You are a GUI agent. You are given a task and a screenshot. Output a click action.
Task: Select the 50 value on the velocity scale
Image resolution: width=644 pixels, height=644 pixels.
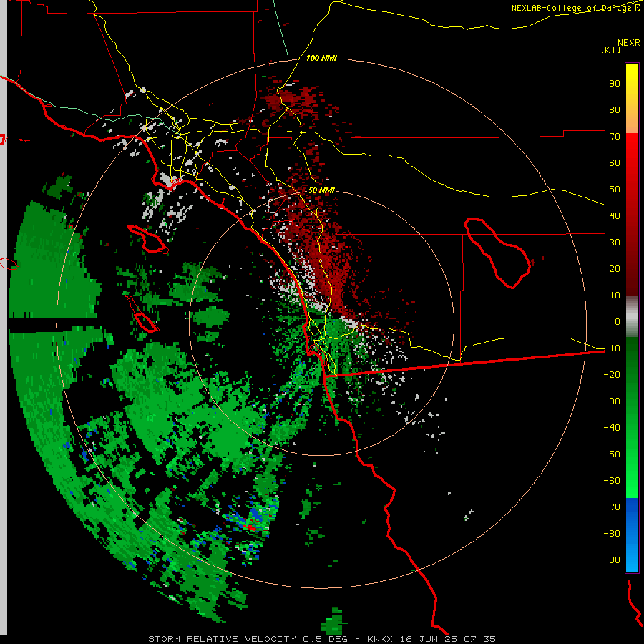[615, 190]
